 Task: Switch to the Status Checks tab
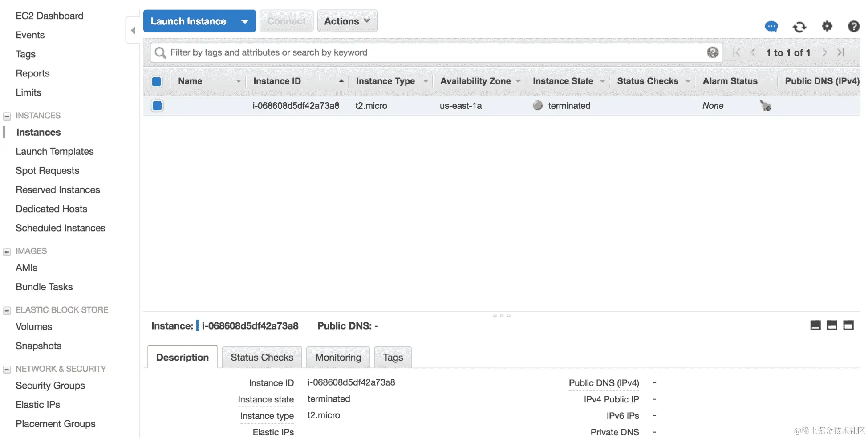point(262,357)
